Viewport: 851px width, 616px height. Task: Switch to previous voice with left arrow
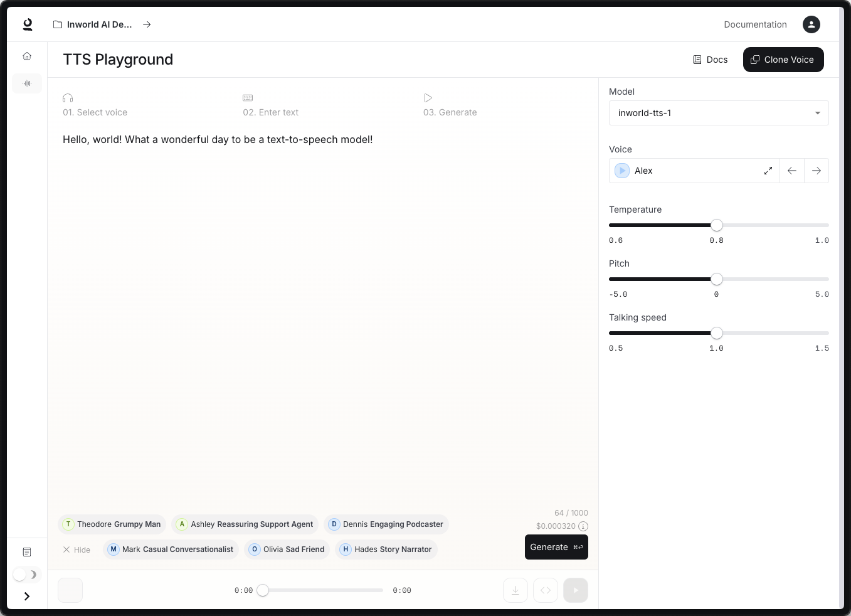(x=792, y=171)
